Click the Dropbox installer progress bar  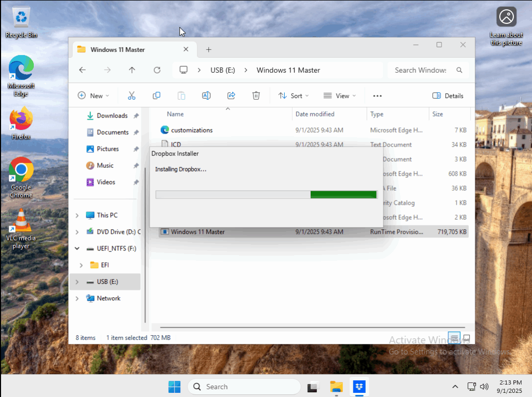click(266, 194)
